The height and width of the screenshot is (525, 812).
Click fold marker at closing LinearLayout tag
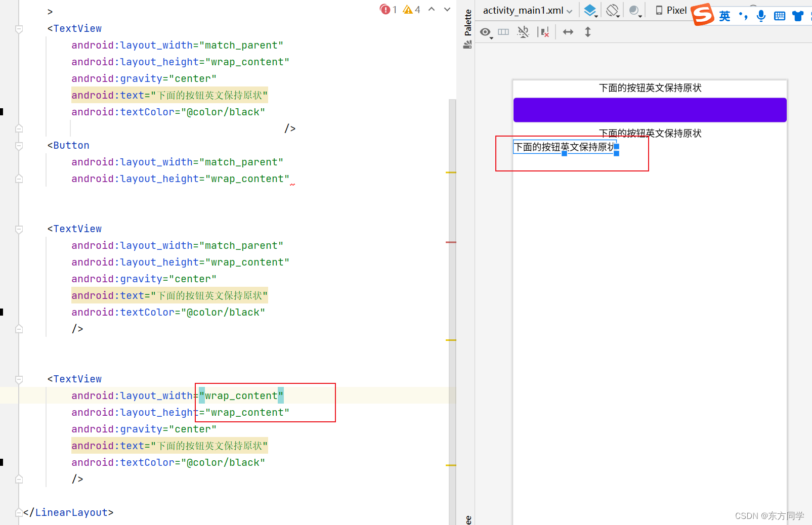[19, 512]
